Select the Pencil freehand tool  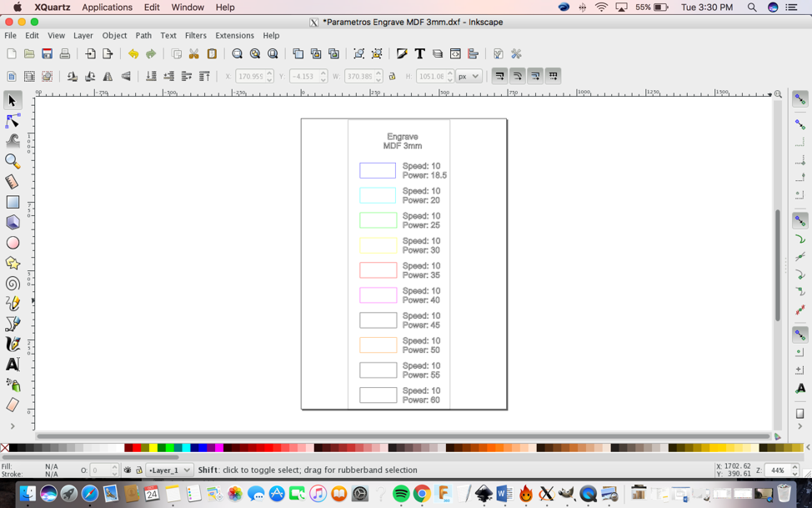tap(13, 304)
